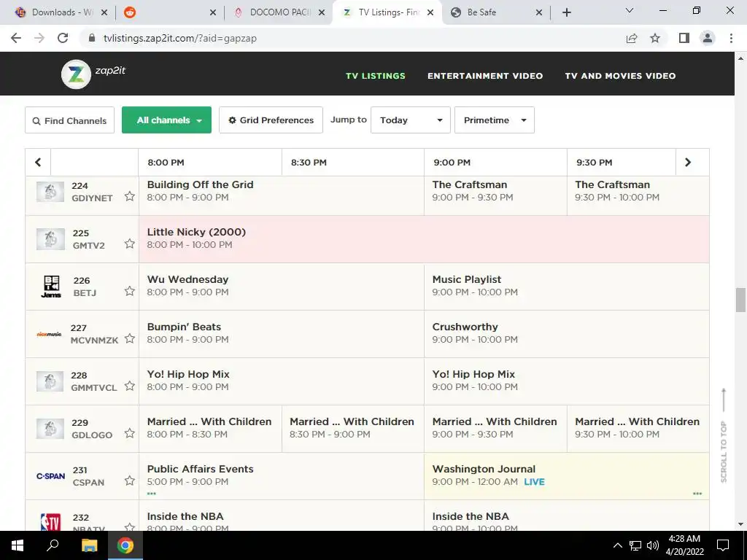The height and width of the screenshot is (560, 747).
Task: Favorite channel 224 GDIYNET with star
Action: click(x=130, y=196)
